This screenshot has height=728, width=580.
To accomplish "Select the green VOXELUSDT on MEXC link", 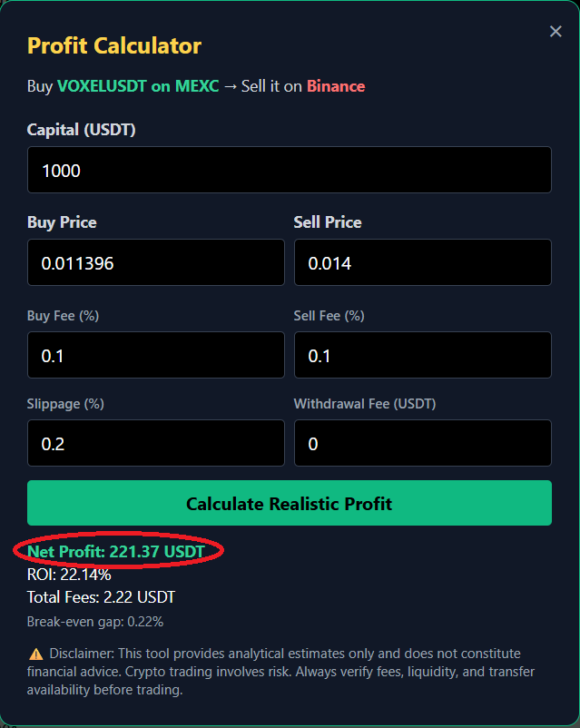I will (x=135, y=86).
